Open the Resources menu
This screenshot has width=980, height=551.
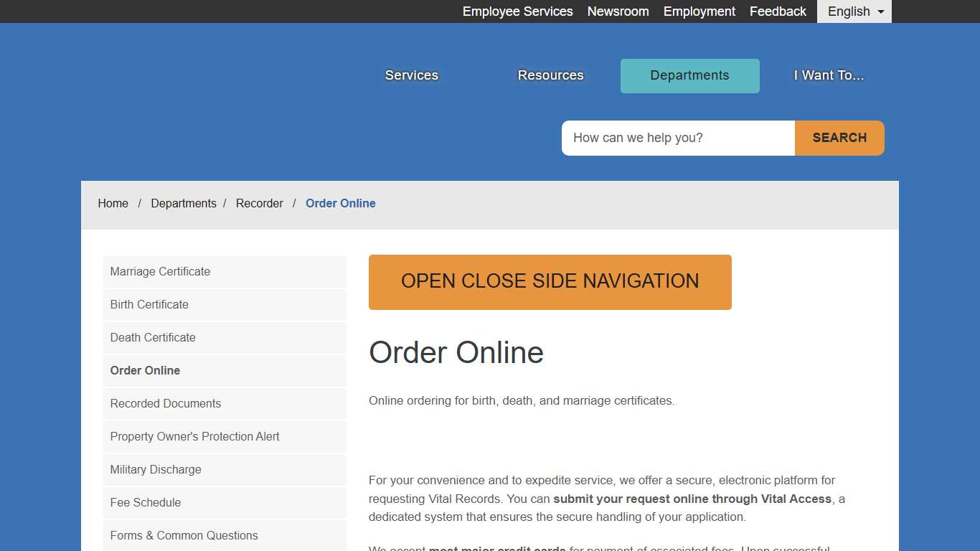(550, 75)
